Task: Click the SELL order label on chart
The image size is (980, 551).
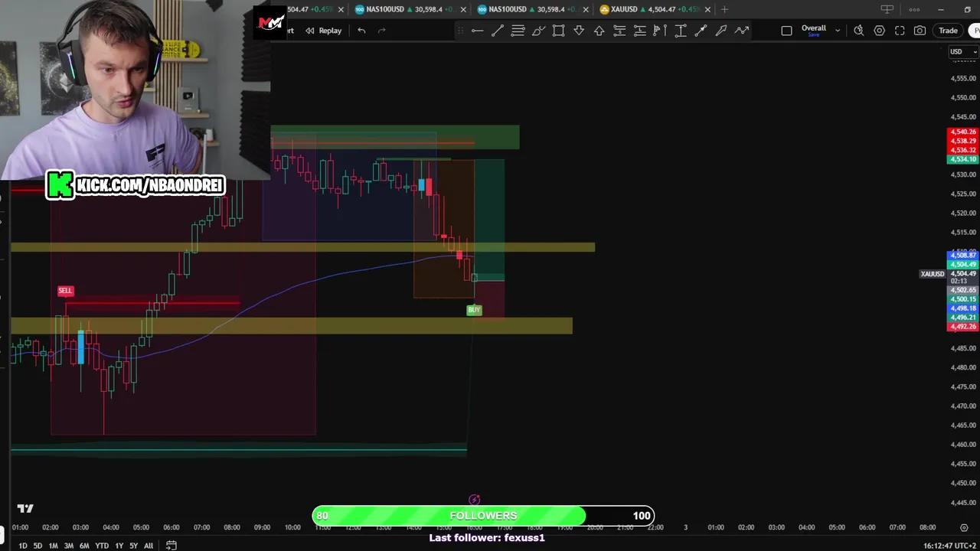Action: 65,291
